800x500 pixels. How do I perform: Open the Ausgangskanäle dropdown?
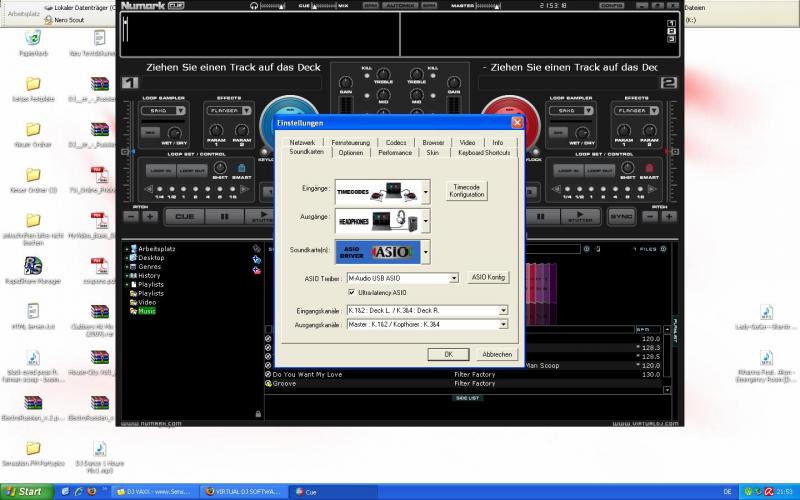coord(503,323)
